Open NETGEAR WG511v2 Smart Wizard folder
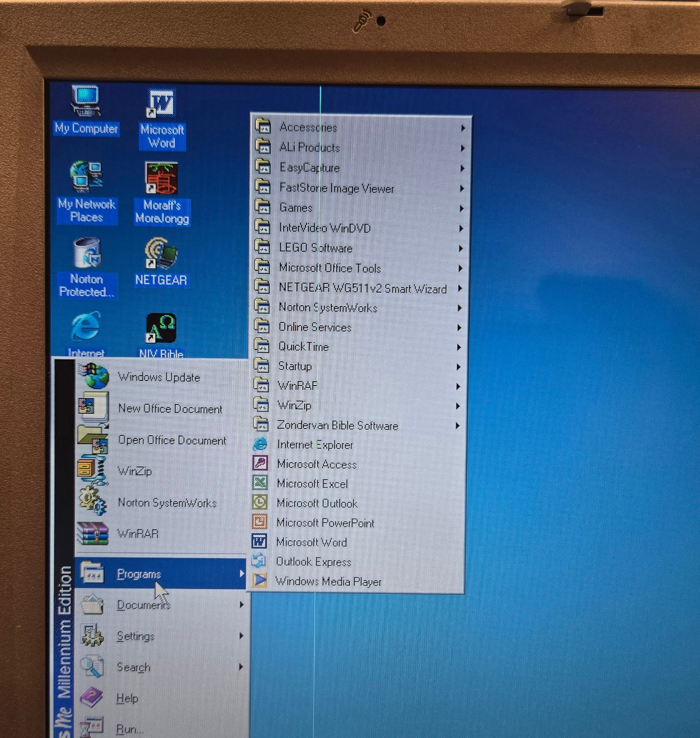Viewport: 700px width, 738px height. coord(359,288)
